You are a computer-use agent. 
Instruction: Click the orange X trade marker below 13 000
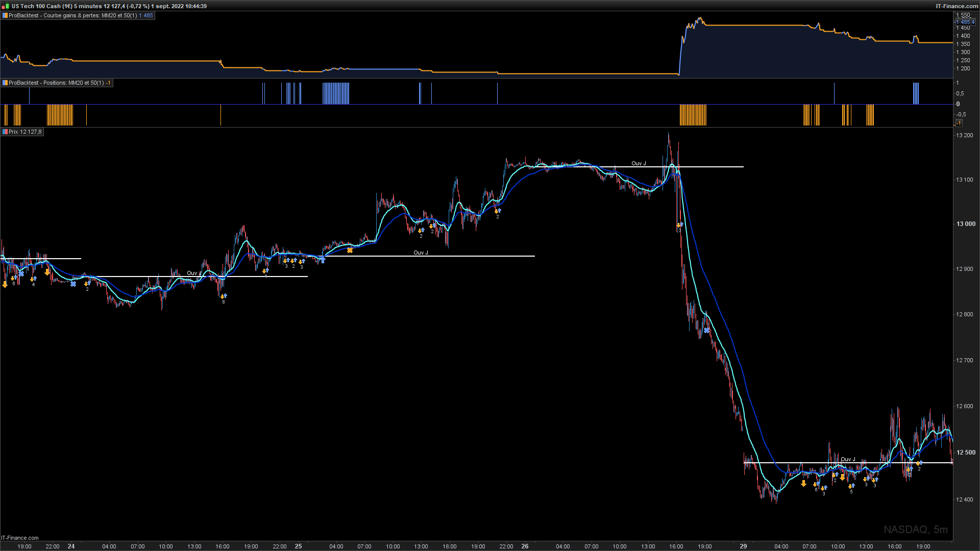[x=350, y=251]
